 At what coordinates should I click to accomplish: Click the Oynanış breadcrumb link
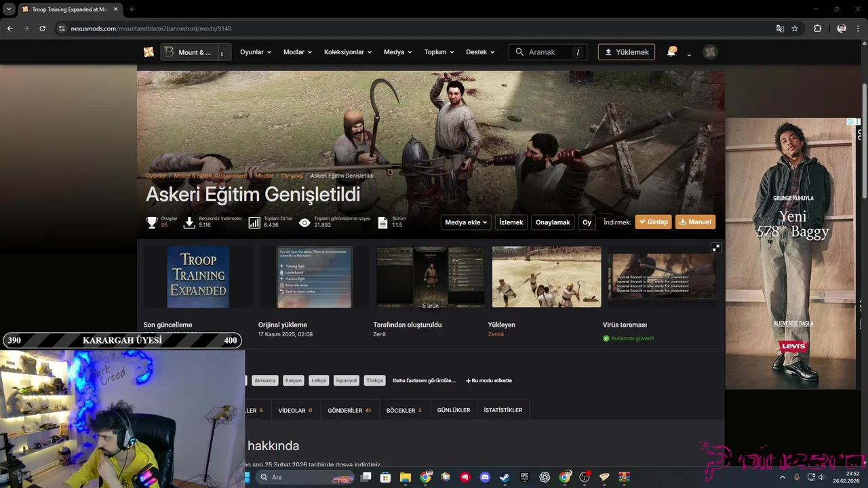coord(292,176)
